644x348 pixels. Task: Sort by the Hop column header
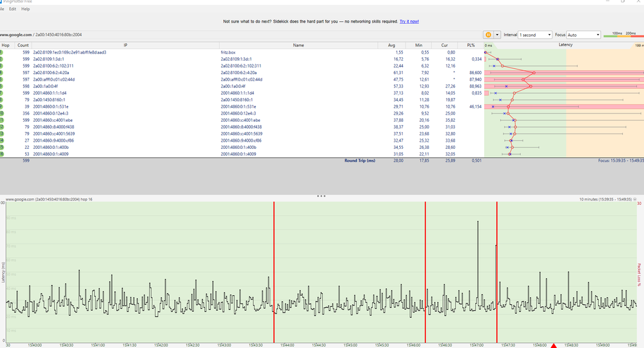(x=6, y=45)
